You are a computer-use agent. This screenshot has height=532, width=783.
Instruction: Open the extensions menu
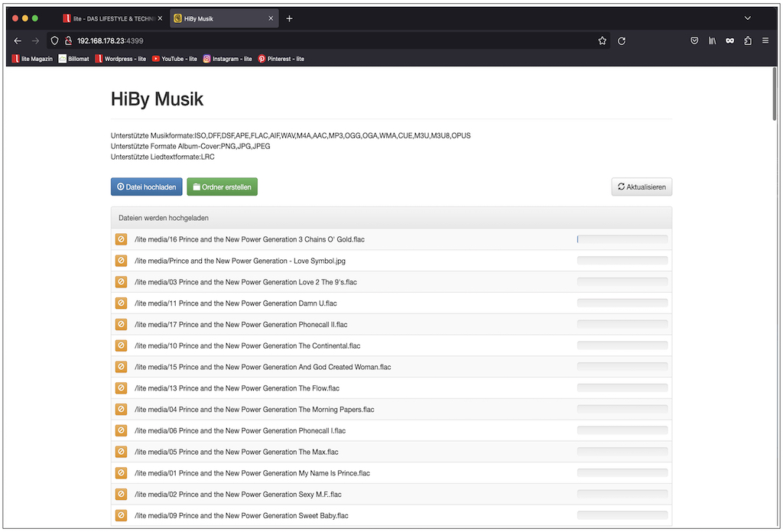pyautogui.click(x=748, y=41)
